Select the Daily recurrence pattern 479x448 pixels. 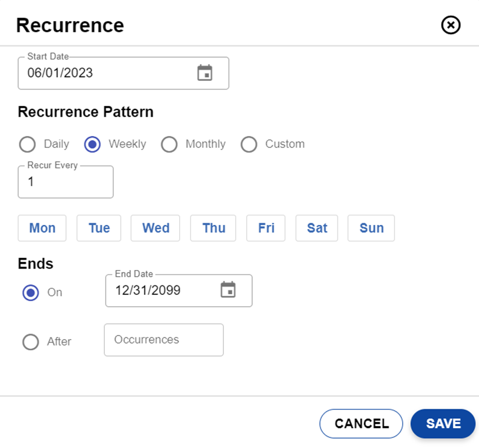tap(28, 144)
